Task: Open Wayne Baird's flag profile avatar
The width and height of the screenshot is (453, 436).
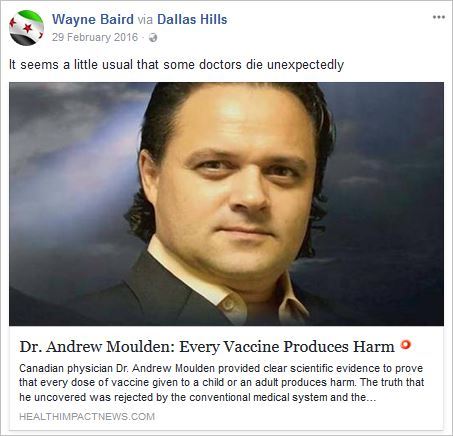Action: (x=26, y=28)
